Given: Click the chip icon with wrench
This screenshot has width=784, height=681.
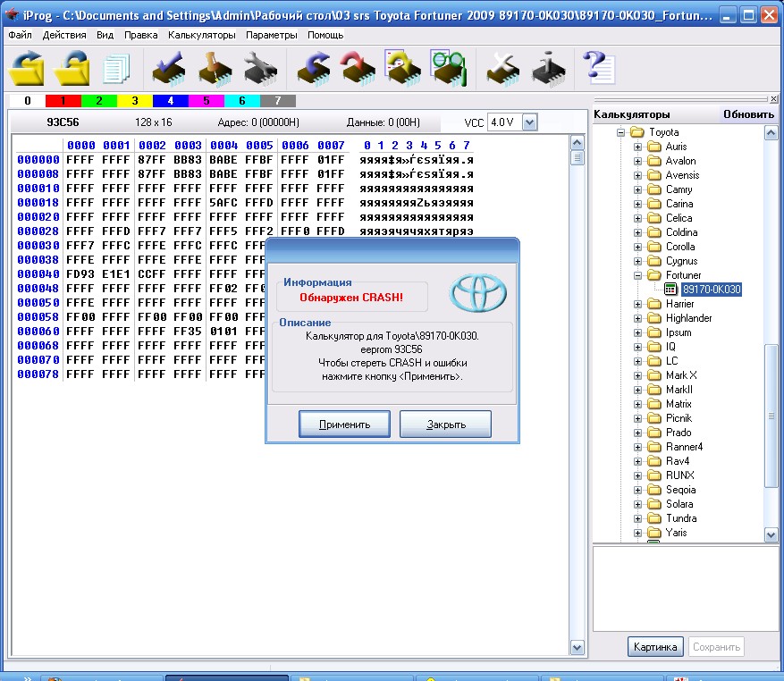Looking at the screenshot, I should point(260,68).
